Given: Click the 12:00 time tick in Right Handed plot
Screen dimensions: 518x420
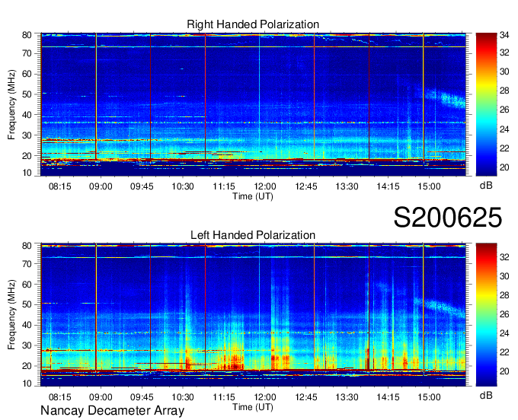Looking at the screenshot, I should (x=265, y=186).
